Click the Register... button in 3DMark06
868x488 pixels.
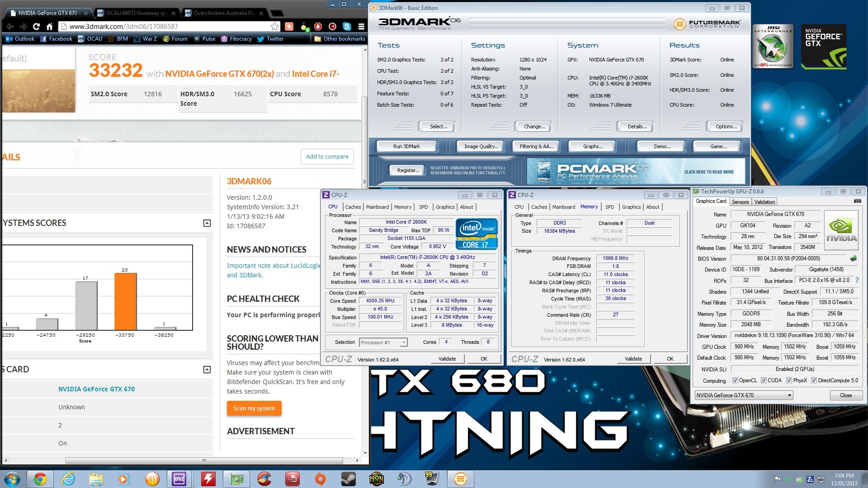[x=408, y=170]
